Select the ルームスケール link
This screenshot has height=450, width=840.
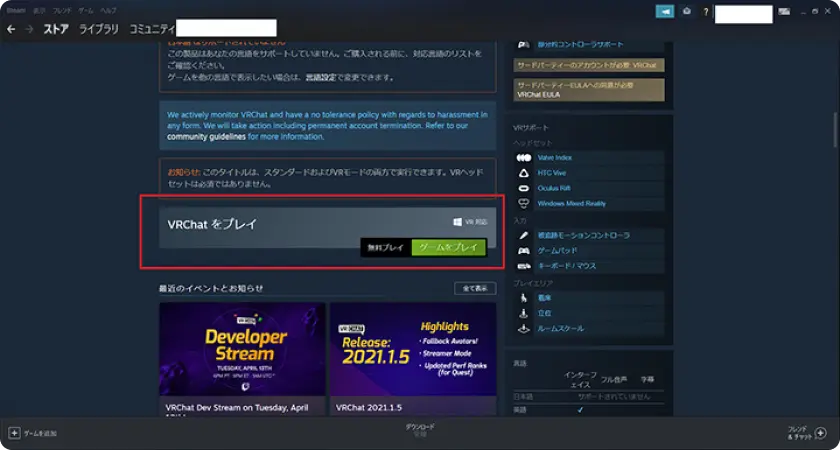pyautogui.click(x=560, y=328)
